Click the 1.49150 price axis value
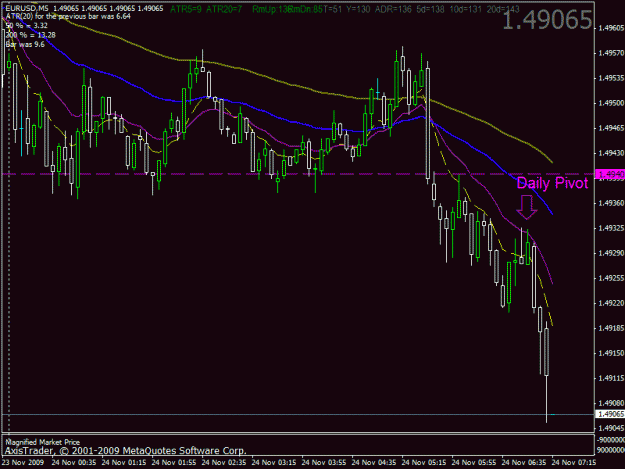Screen dimensions: 625x469 (x=611, y=353)
